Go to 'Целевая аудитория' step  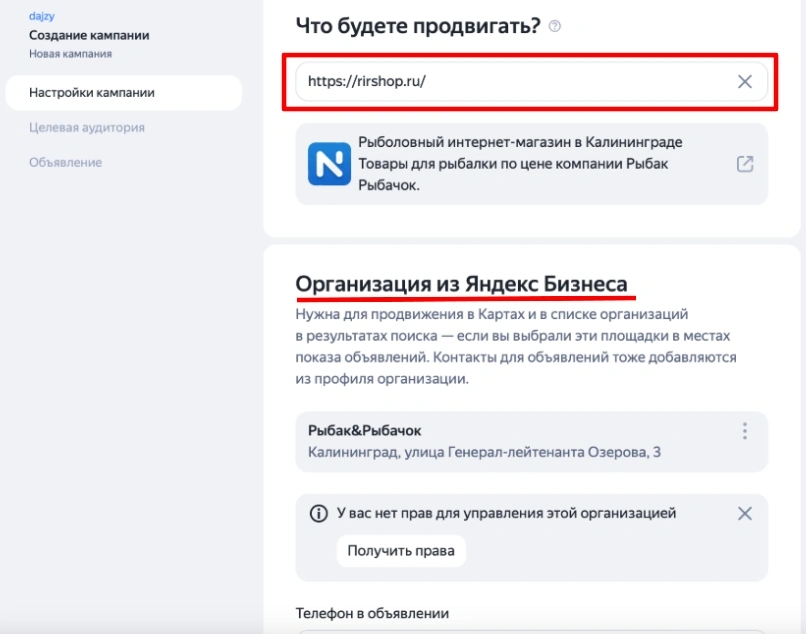point(87,128)
